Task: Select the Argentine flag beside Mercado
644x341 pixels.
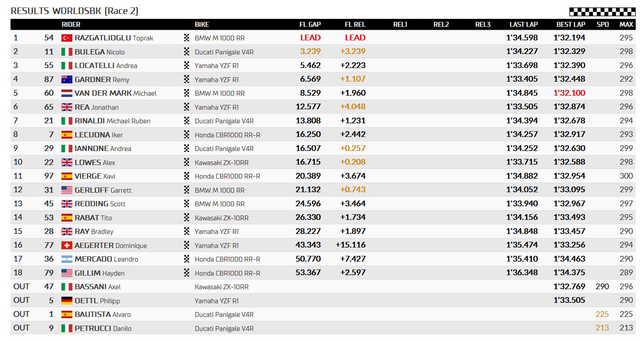Action: click(x=67, y=259)
